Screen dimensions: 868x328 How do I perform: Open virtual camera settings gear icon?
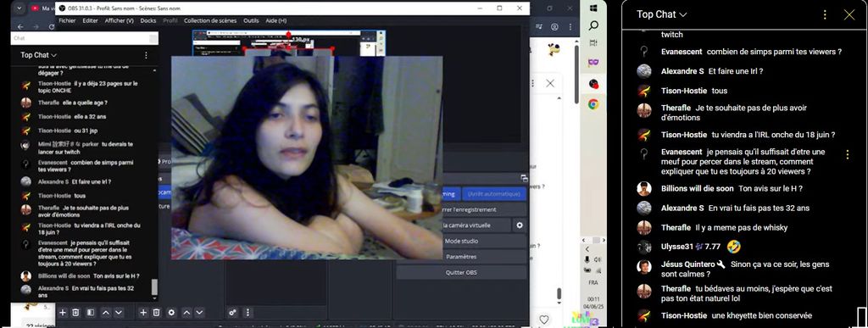tap(520, 225)
